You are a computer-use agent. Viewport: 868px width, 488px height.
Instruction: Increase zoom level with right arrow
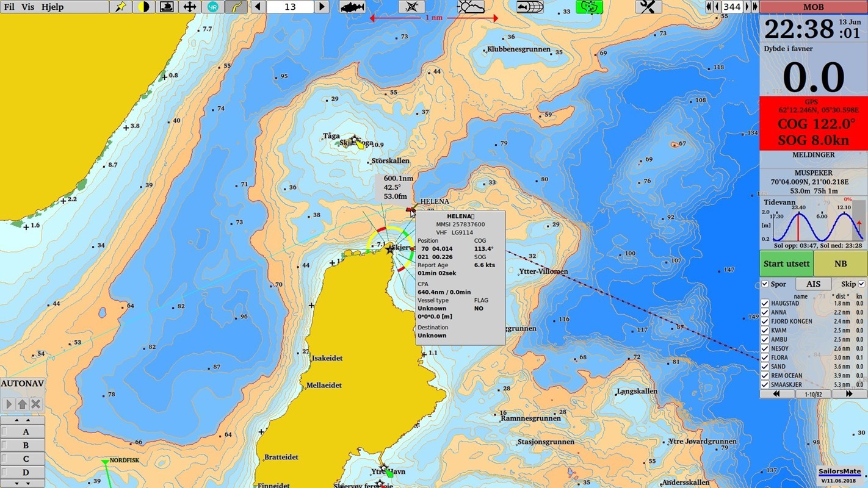(x=322, y=7)
